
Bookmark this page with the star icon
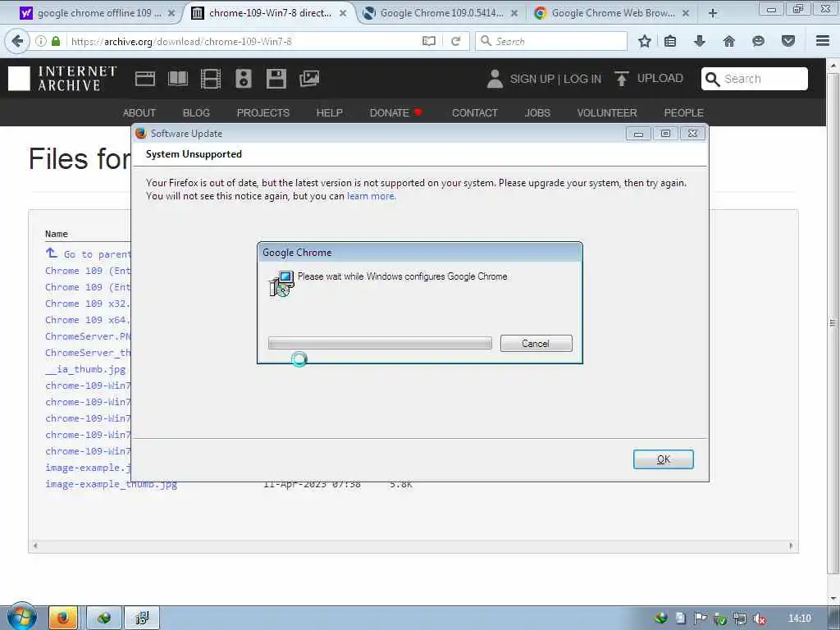click(x=645, y=41)
